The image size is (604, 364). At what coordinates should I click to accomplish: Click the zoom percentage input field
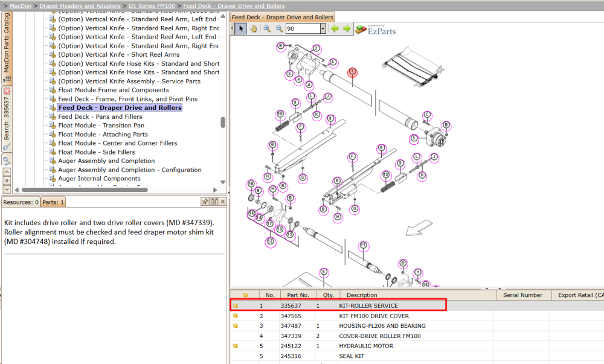(x=303, y=28)
